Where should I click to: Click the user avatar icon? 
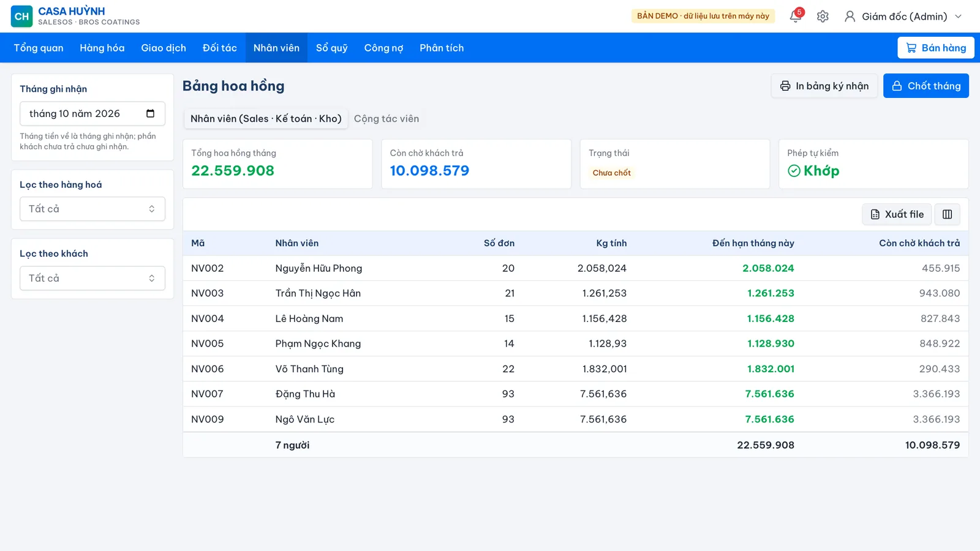tap(850, 17)
